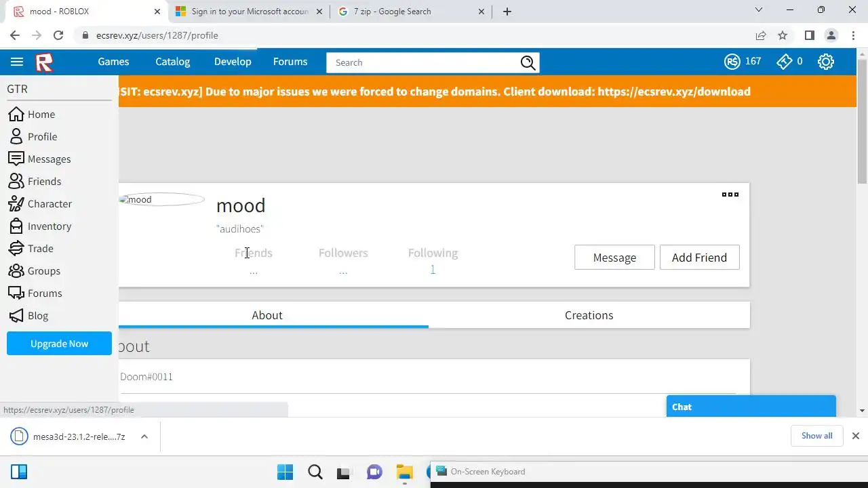Select the About tab on the profile
Screen dimensions: 868x488
(x=267, y=315)
